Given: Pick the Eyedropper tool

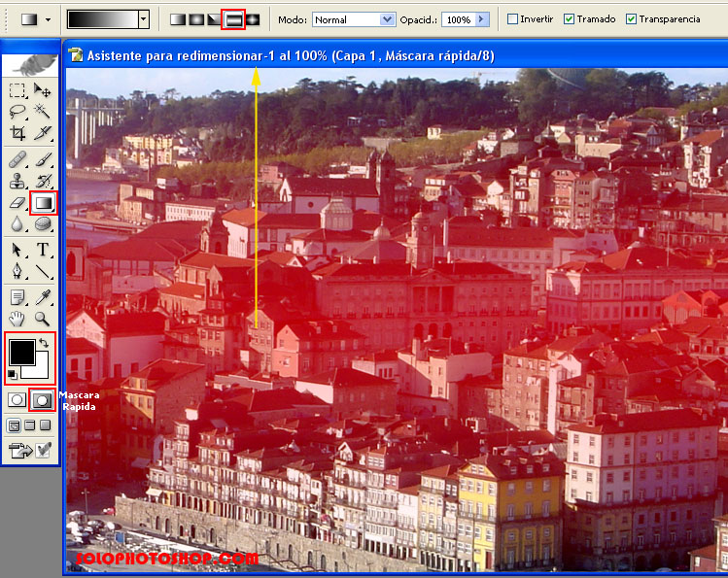Looking at the screenshot, I should pyautogui.click(x=43, y=296).
